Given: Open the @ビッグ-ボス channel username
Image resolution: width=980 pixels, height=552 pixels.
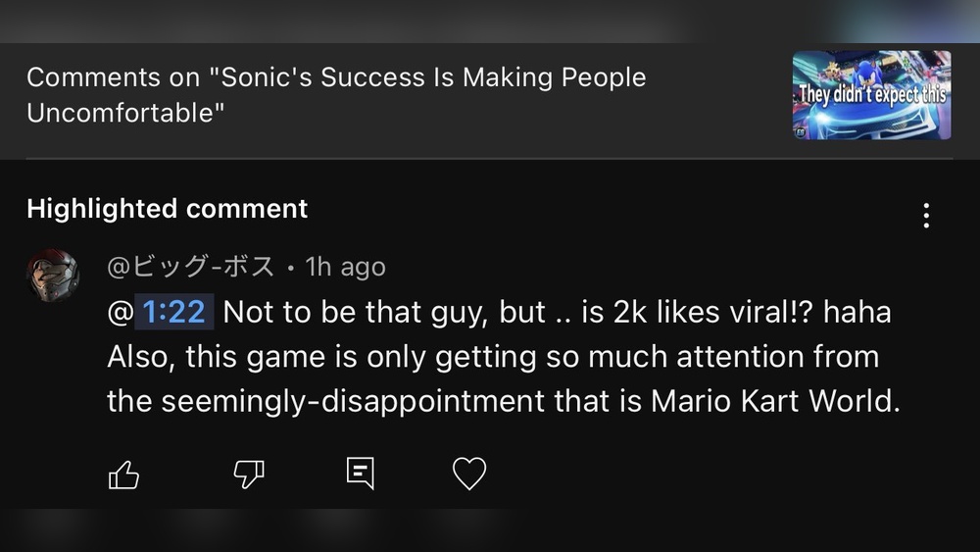Looking at the screenshot, I should tap(190, 267).
